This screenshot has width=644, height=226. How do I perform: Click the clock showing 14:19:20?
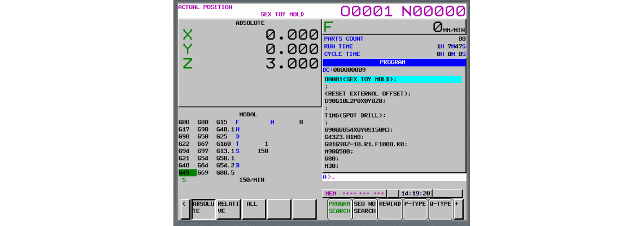pos(416,193)
